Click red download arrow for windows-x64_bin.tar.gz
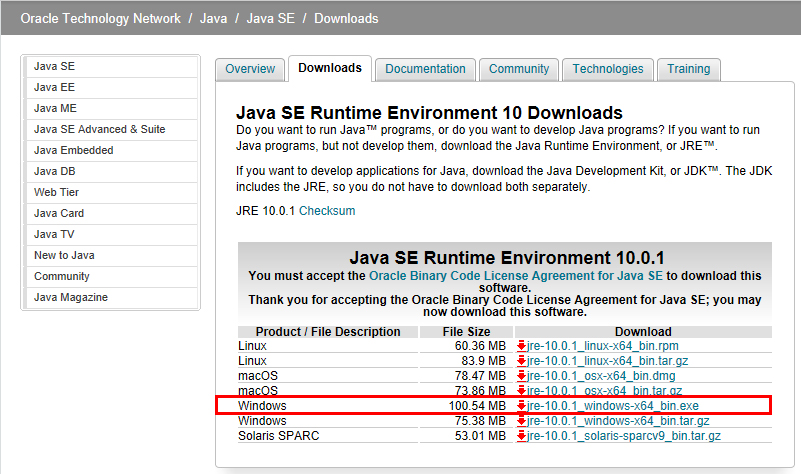Viewport: 801px width, 474px height. pos(521,421)
